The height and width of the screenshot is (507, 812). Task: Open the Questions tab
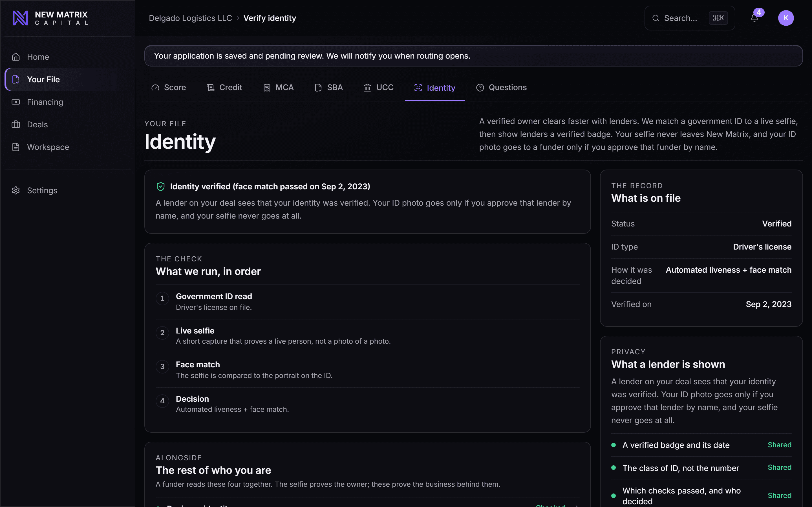(501, 88)
